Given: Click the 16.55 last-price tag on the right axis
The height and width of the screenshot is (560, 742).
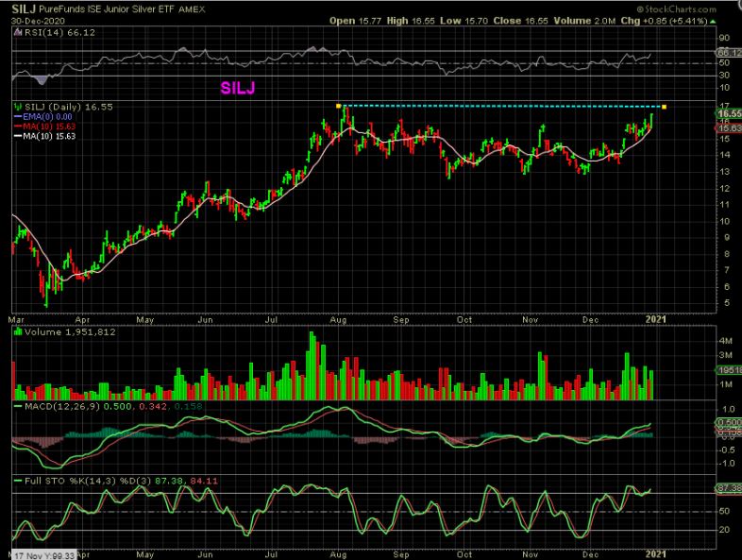Looking at the screenshot, I should click(x=729, y=113).
